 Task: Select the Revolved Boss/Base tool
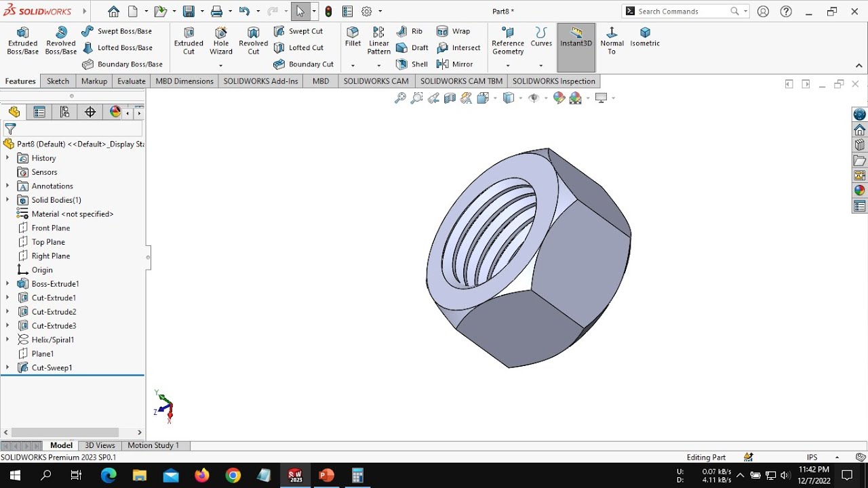click(x=61, y=41)
